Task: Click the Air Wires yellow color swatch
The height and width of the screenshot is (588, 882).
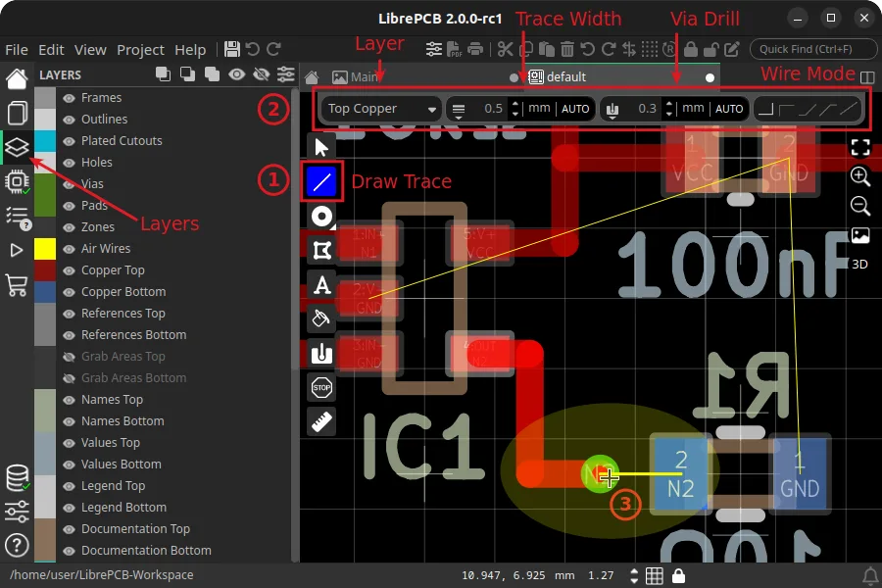Action: pyautogui.click(x=45, y=249)
